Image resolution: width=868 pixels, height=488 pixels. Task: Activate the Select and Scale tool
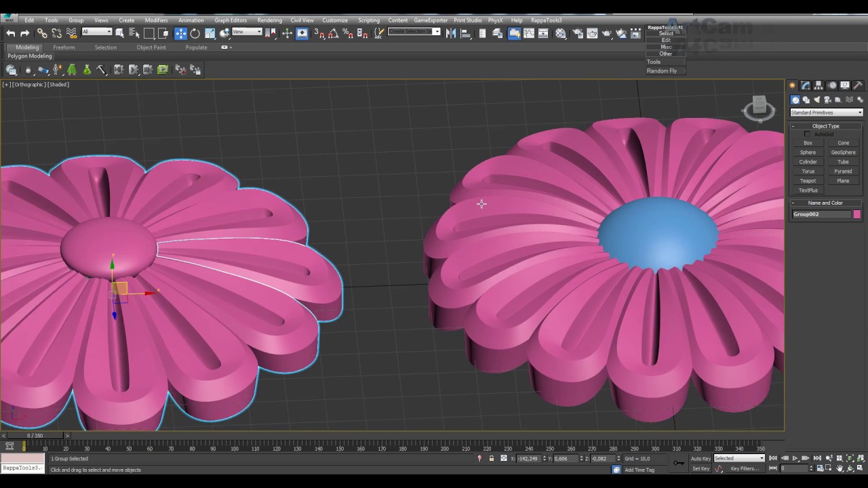(210, 33)
